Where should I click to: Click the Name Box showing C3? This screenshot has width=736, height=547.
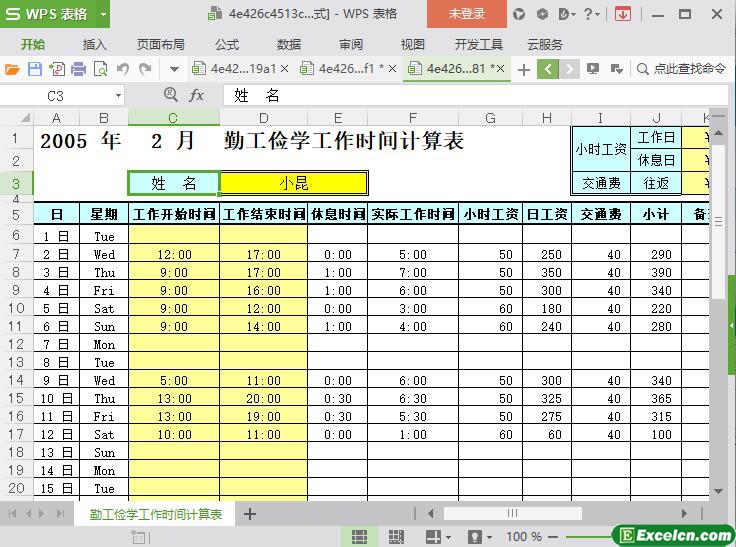coord(55,96)
